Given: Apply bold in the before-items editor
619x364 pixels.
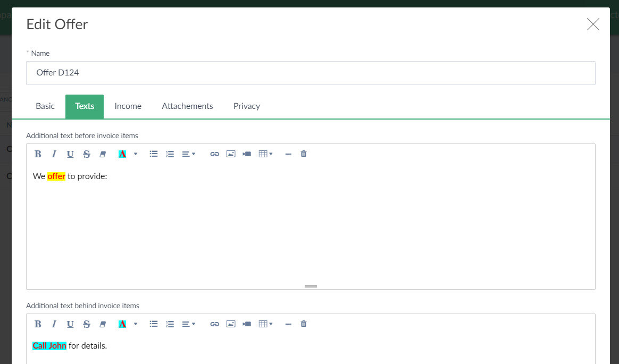Looking at the screenshot, I should pos(38,154).
